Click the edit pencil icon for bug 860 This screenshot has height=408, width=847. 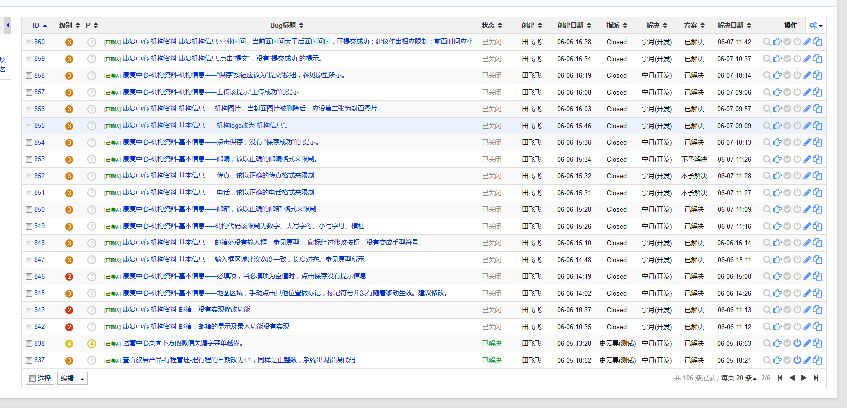[x=808, y=42]
